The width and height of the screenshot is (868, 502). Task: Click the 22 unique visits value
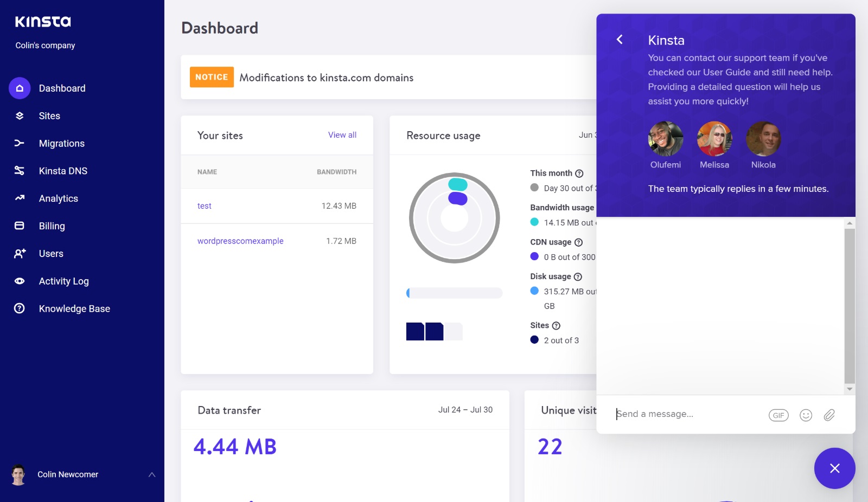pos(550,447)
